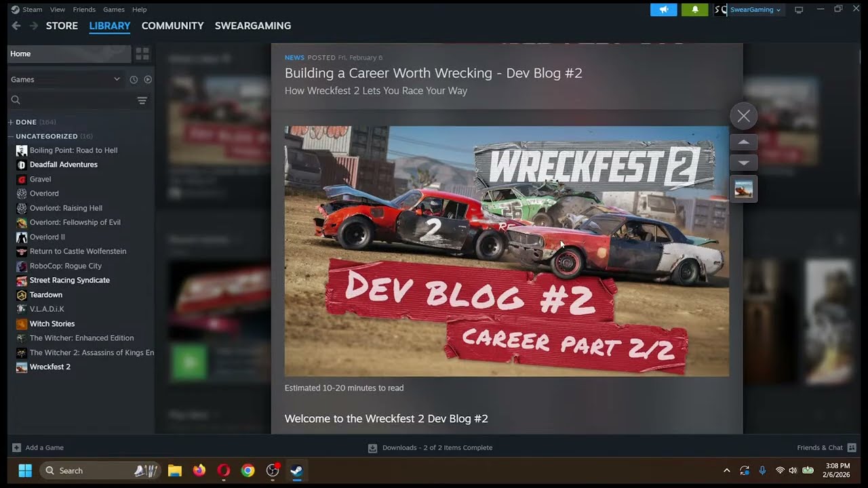Image resolution: width=868 pixels, height=488 pixels.
Task: Open File Explorer from the taskbar
Action: 175,470
